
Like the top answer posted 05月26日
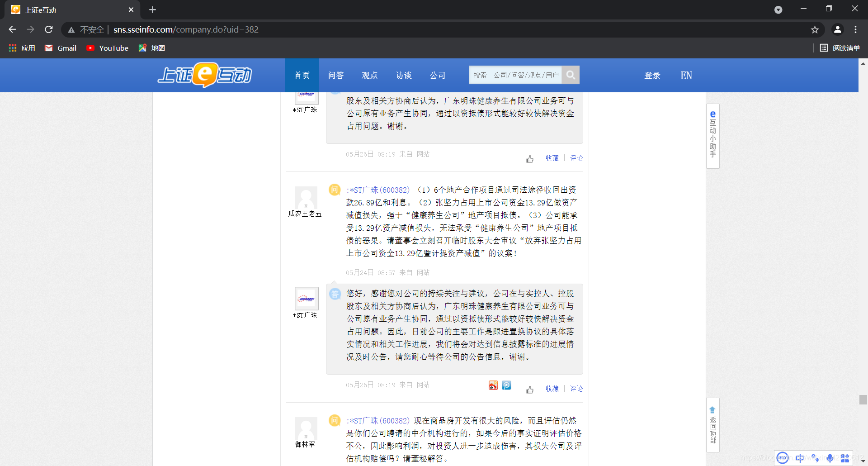530,159
